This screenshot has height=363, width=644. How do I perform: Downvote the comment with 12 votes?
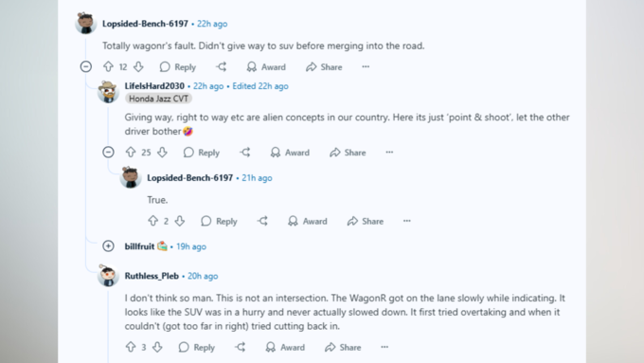click(139, 66)
